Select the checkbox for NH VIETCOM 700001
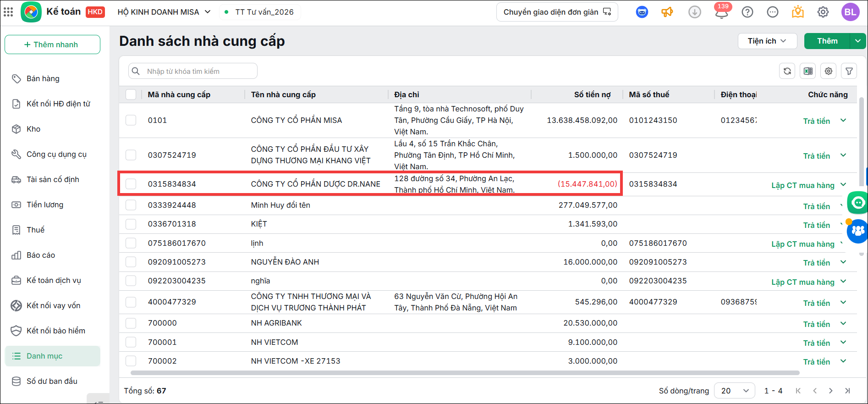The width and height of the screenshot is (868, 404). [131, 342]
